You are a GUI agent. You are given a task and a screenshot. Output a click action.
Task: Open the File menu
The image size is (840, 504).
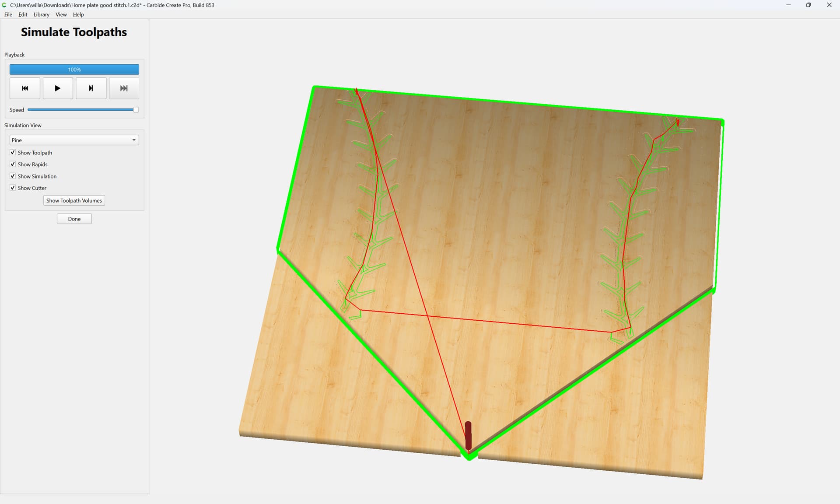8,14
